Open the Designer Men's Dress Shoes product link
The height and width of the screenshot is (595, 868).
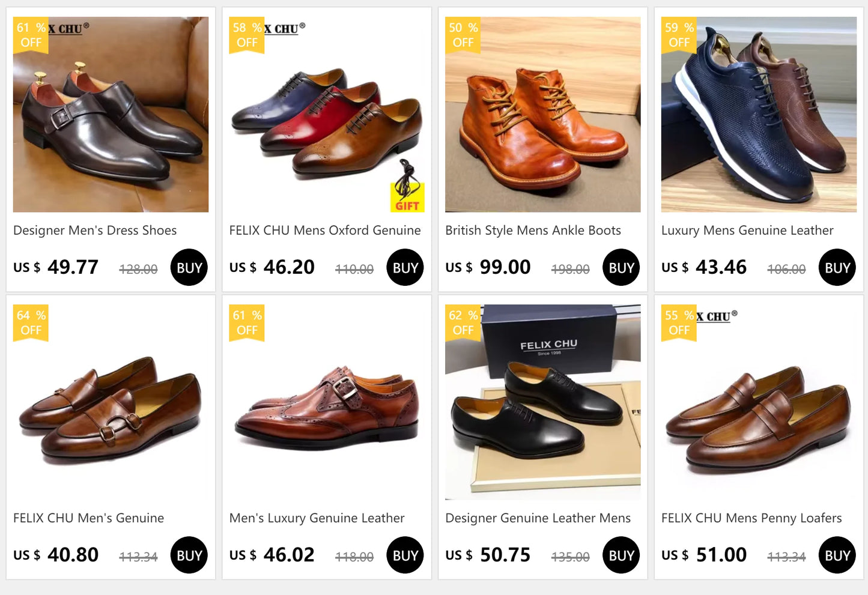click(94, 231)
